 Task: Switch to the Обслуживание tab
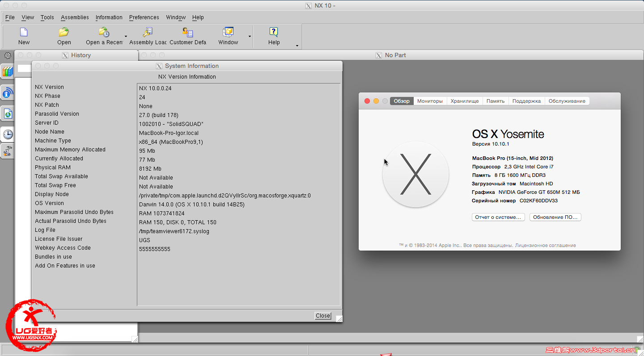pyautogui.click(x=567, y=101)
